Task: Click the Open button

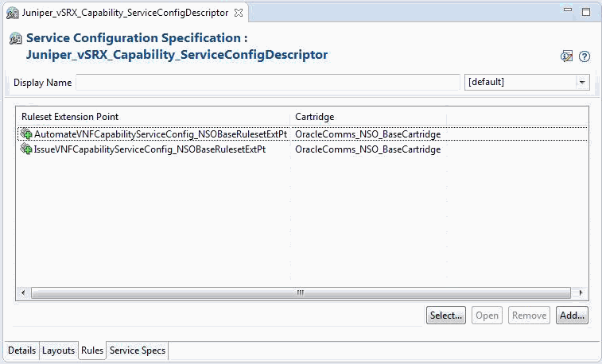Action: (x=487, y=316)
